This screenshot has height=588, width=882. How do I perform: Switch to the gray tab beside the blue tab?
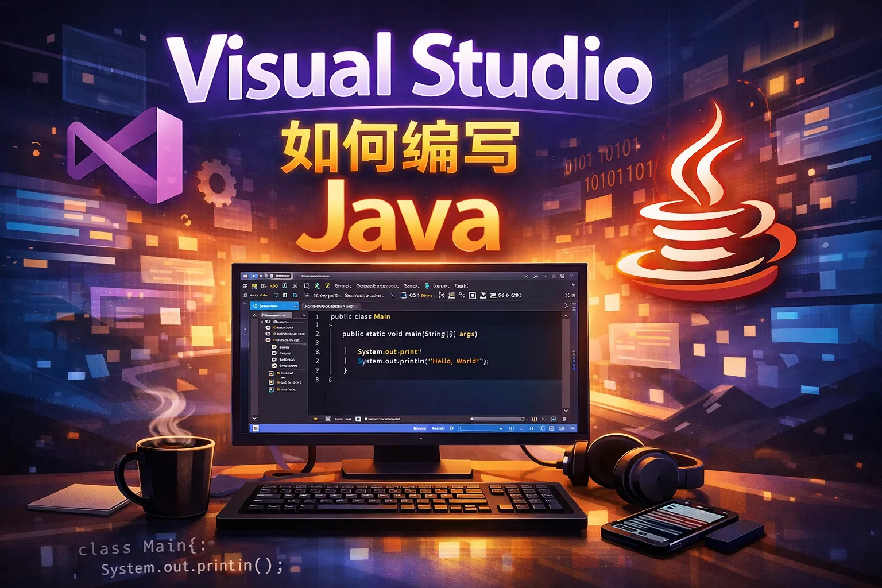point(331,307)
